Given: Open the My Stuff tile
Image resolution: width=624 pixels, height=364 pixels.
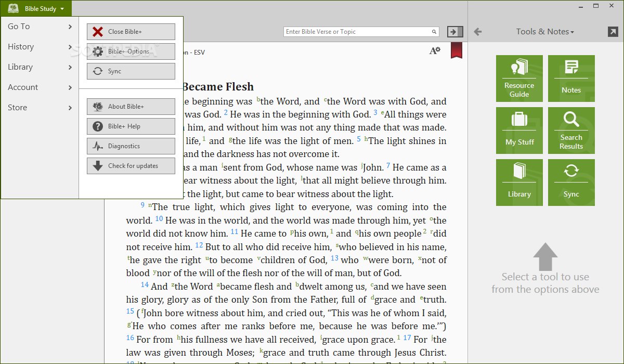Looking at the screenshot, I should pyautogui.click(x=519, y=131).
